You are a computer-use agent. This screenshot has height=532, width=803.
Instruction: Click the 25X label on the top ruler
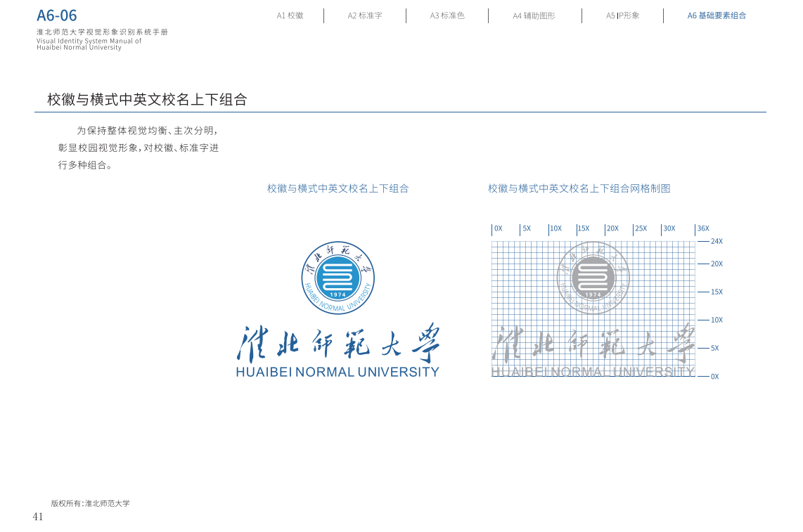[641, 228]
